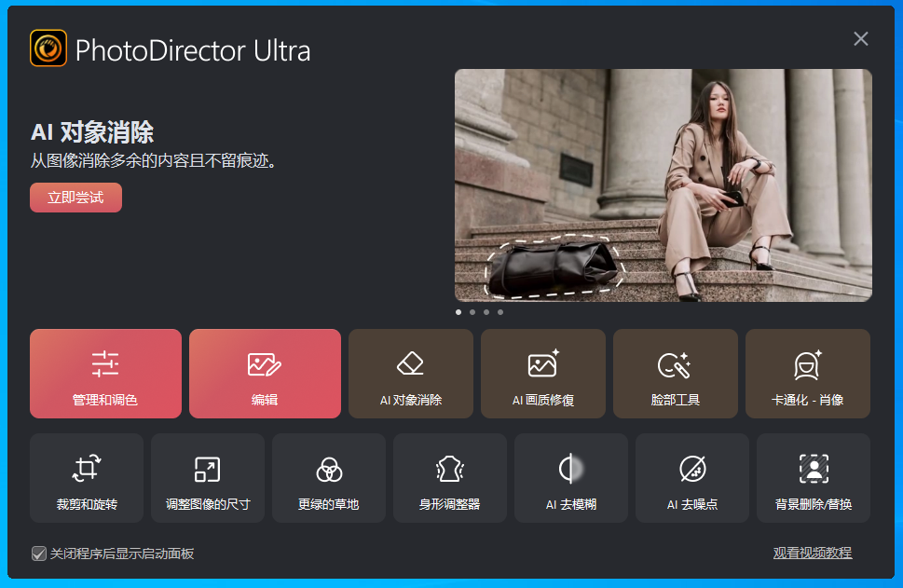Close the PhotoDirector launcher window

pos(861,38)
